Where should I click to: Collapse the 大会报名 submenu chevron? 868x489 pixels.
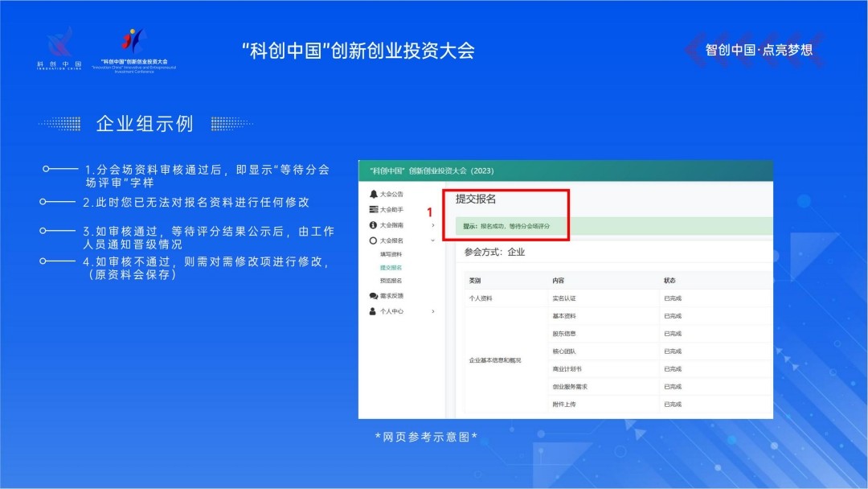pyautogui.click(x=433, y=240)
